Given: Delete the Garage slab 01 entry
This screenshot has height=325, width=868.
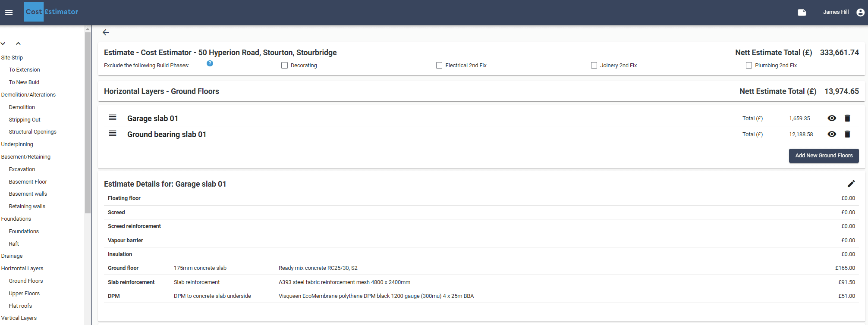Looking at the screenshot, I should coord(847,118).
